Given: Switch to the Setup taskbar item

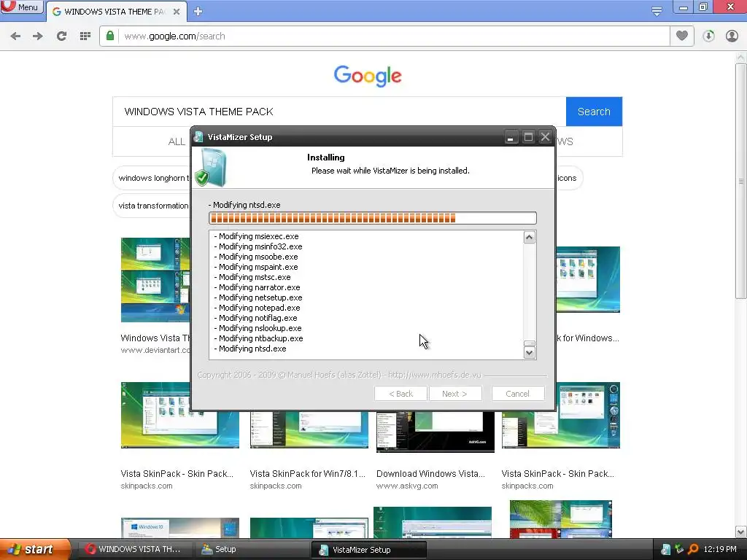Looking at the screenshot, I should [251, 549].
